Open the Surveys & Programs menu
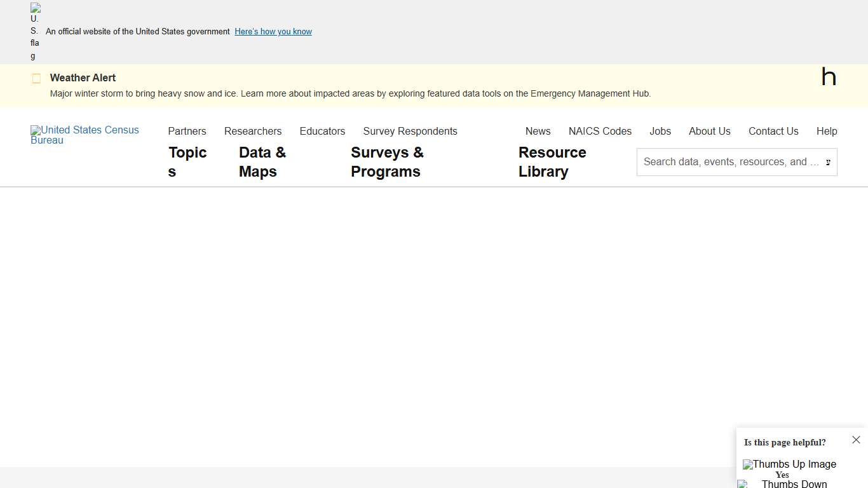868x488 pixels. (x=386, y=161)
